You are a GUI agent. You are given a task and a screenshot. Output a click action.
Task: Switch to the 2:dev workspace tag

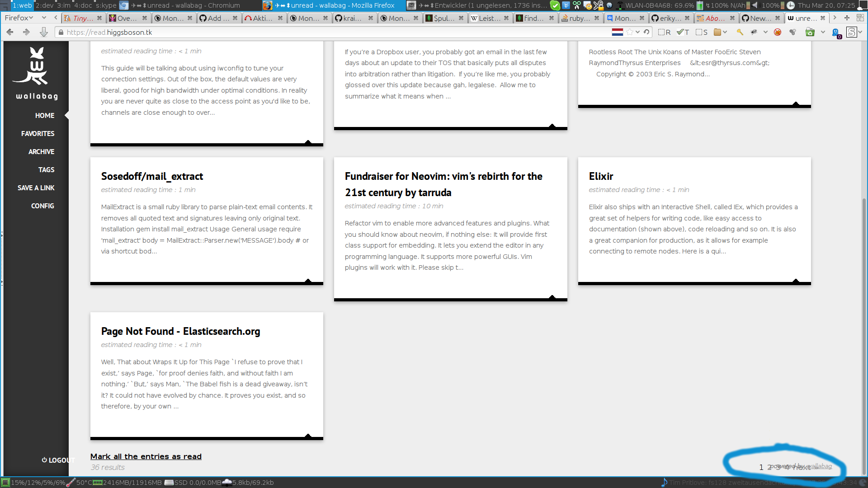(x=44, y=5)
